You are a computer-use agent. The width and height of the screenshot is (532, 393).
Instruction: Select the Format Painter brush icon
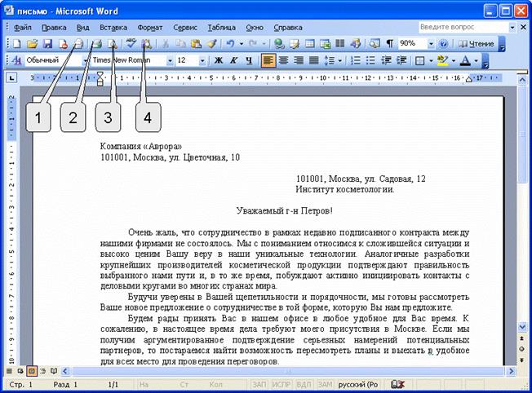point(211,43)
